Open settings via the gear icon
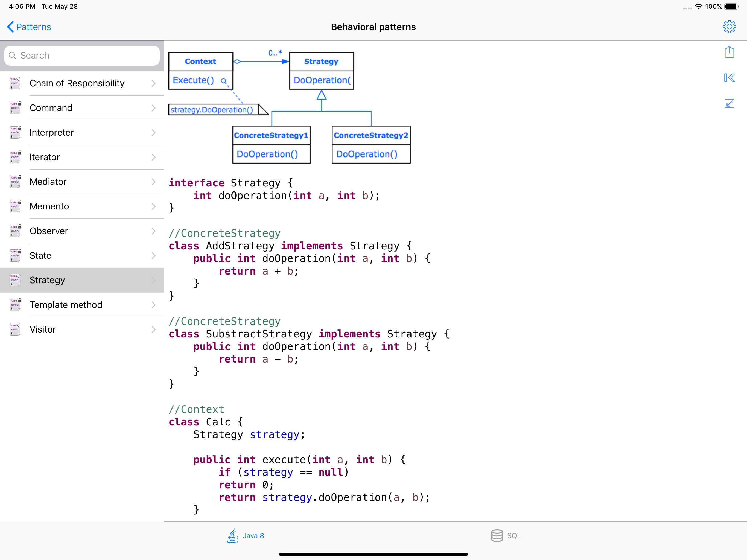The width and height of the screenshot is (747, 560). point(729,27)
